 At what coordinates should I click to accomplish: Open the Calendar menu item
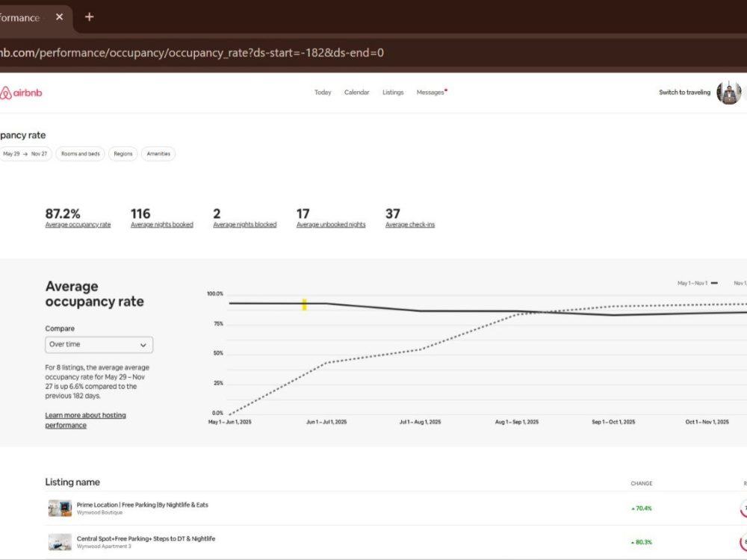click(x=357, y=93)
